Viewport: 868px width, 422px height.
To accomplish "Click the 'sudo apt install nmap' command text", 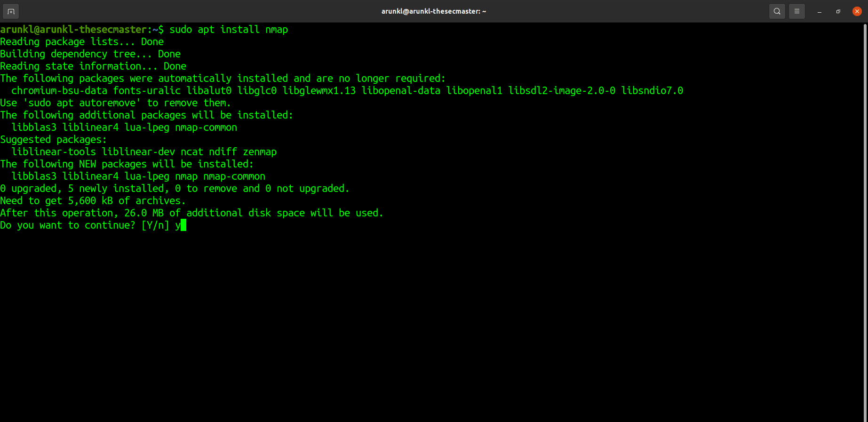I will pos(229,30).
